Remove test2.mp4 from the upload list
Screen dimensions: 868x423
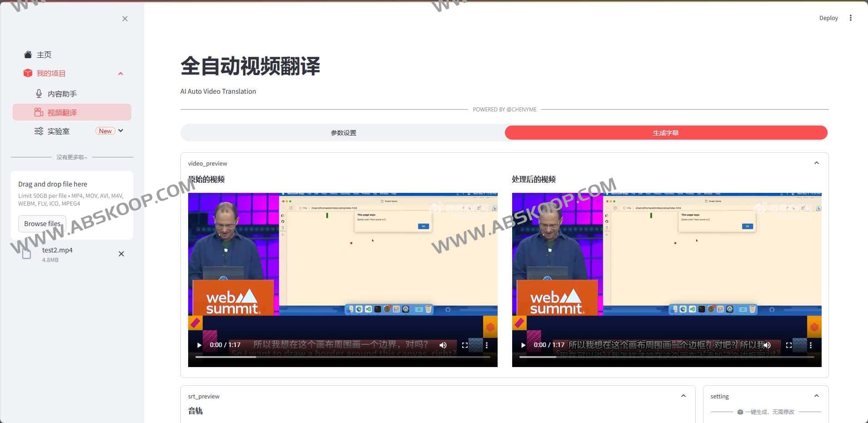point(121,254)
